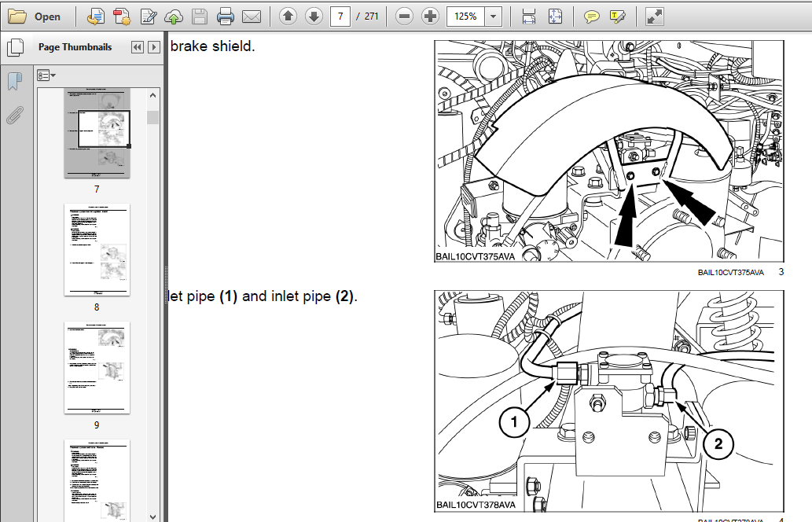Click the page number input field

point(340,17)
